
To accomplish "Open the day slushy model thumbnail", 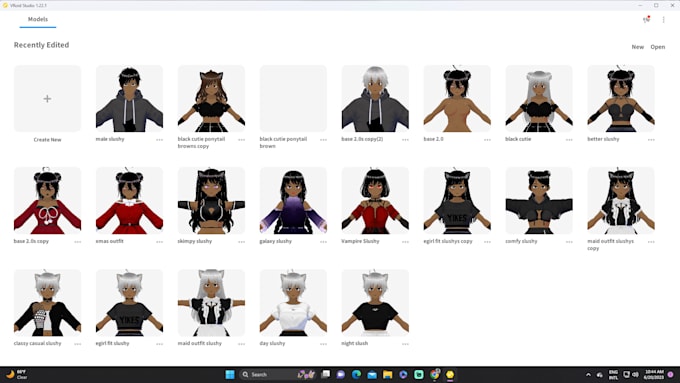I will click(x=293, y=303).
